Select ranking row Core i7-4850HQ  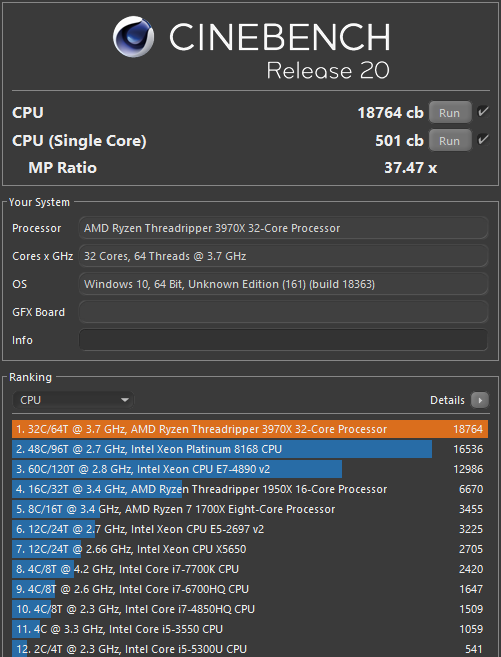[x=250, y=609]
